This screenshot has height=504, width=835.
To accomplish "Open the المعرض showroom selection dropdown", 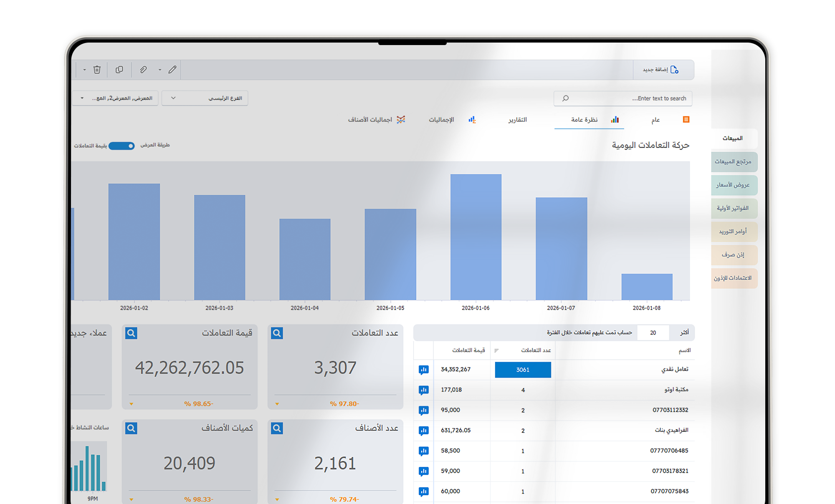I will 116,98.
